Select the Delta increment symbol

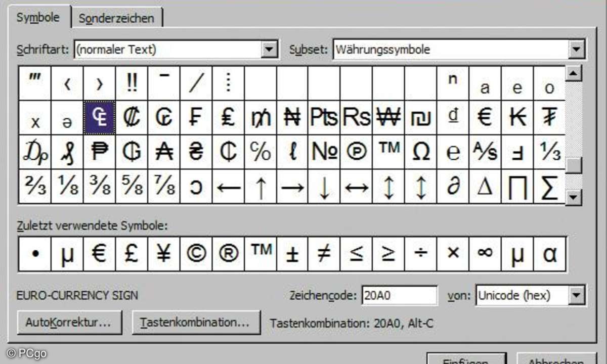pyautogui.click(x=486, y=187)
